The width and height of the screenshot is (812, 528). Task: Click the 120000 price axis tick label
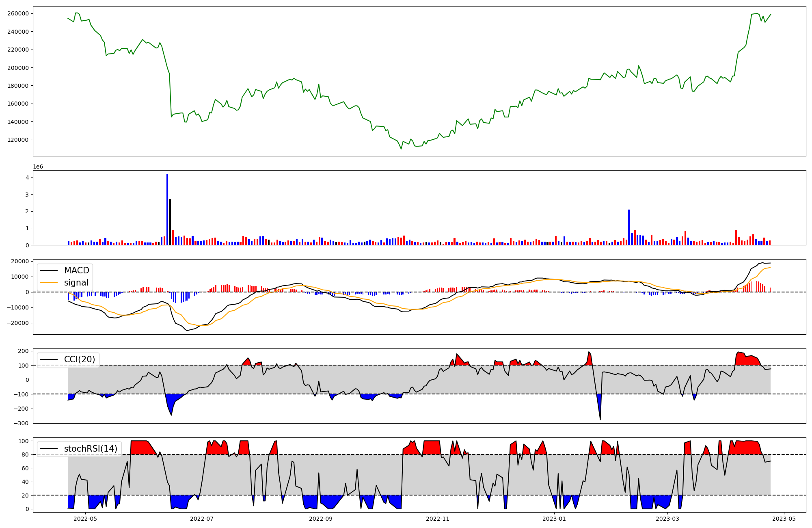pos(18,140)
